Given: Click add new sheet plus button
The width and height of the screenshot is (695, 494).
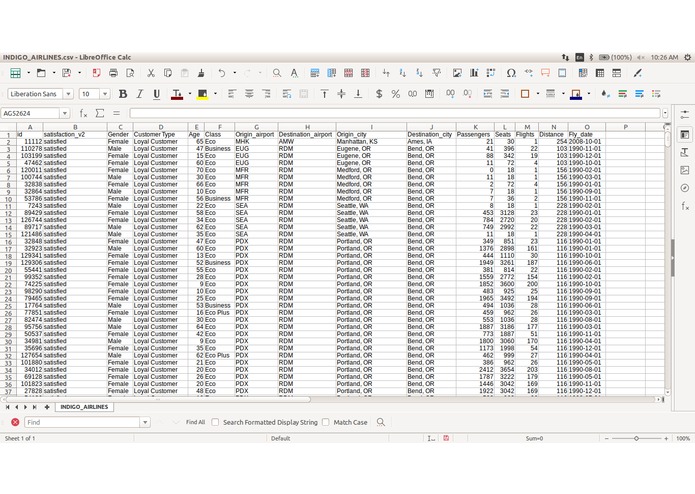Looking at the screenshot, I should pos(47,407).
